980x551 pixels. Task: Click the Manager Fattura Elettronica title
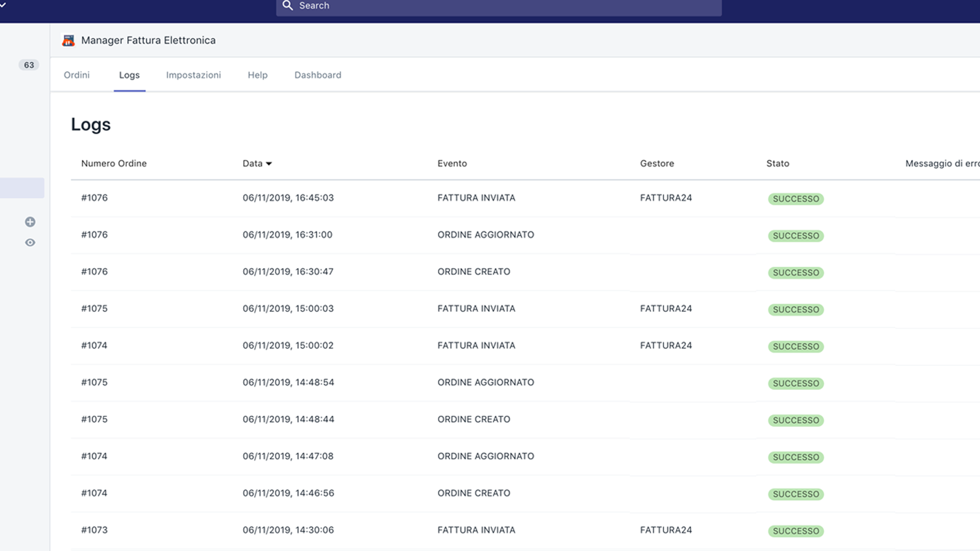click(x=148, y=40)
